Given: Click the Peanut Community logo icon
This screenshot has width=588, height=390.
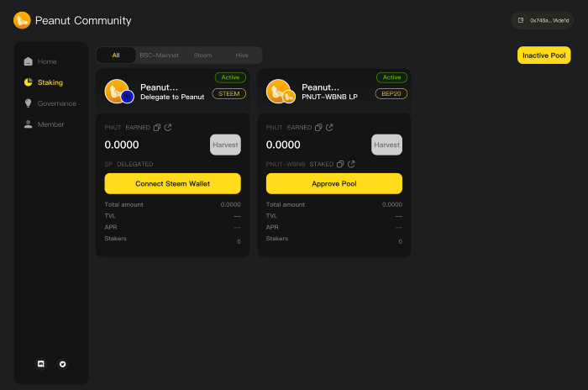Looking at the screenshot, I should 22,20.
